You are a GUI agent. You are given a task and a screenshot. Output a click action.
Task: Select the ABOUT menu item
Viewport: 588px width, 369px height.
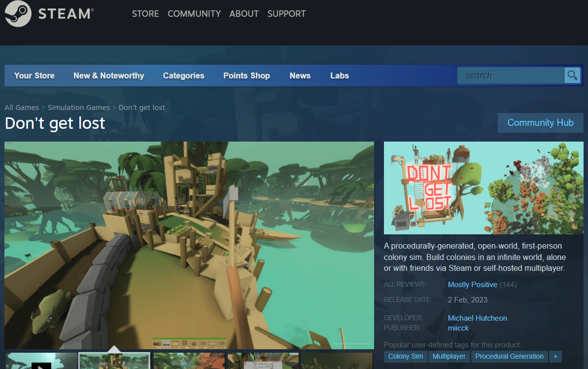click(x=243, y=13)
